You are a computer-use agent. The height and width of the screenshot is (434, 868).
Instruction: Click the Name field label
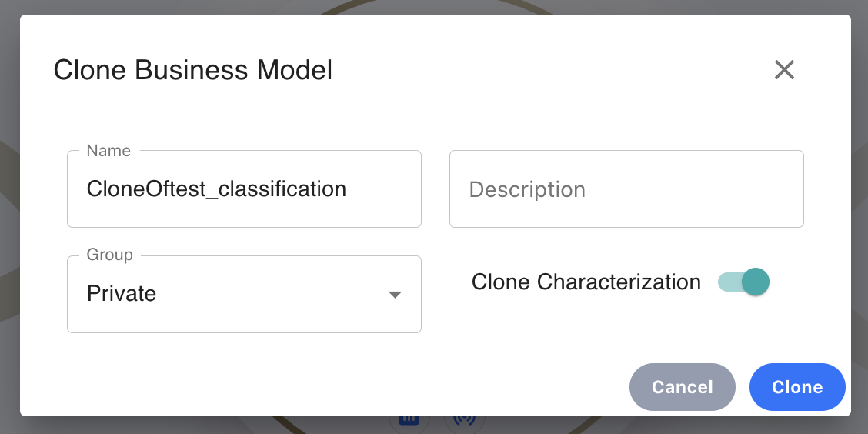108,151
